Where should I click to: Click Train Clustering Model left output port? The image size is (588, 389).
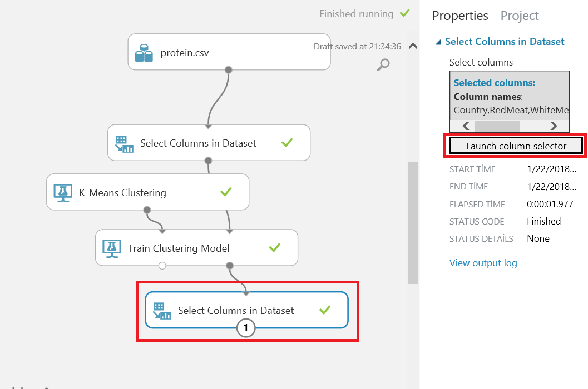coord(162,265)
